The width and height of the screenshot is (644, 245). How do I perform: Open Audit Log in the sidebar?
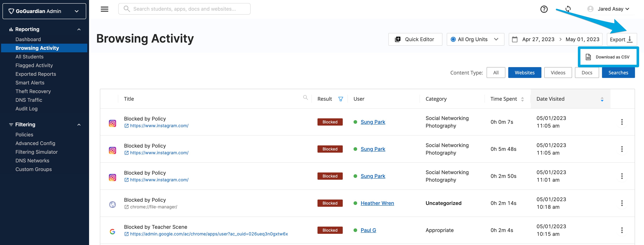[x=26, y=109]
